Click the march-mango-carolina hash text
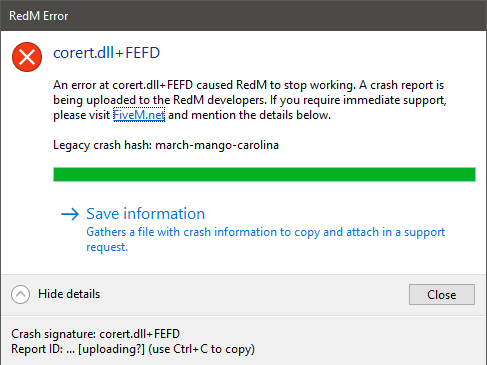The height and width of the screenshot is (365, 487). coord(217,145)
